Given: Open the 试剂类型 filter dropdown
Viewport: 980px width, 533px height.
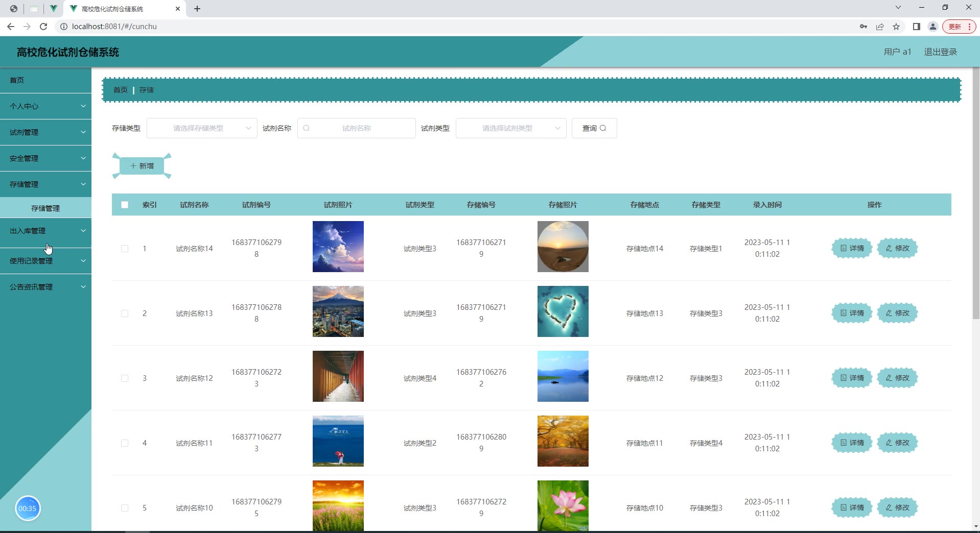Looking at the screenshot, I should (x=511, y=128).
